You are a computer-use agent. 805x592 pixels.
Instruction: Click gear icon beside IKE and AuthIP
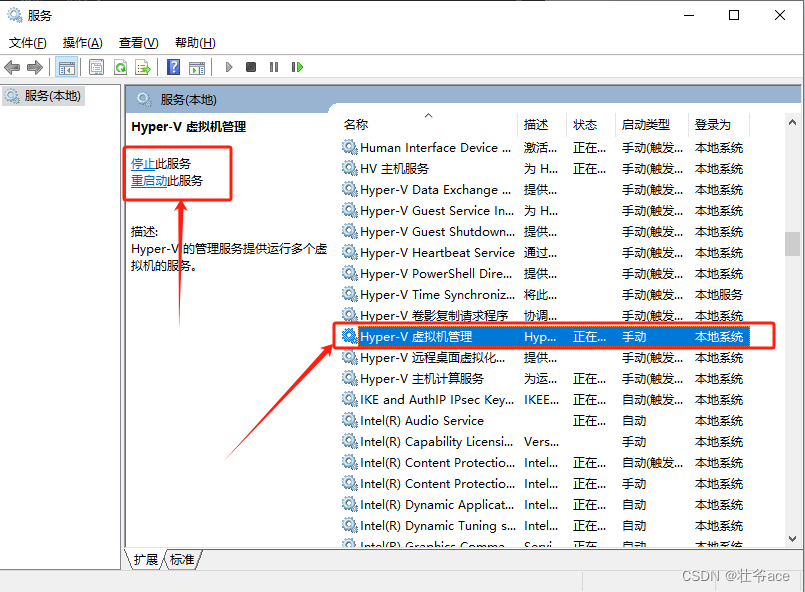350,399
